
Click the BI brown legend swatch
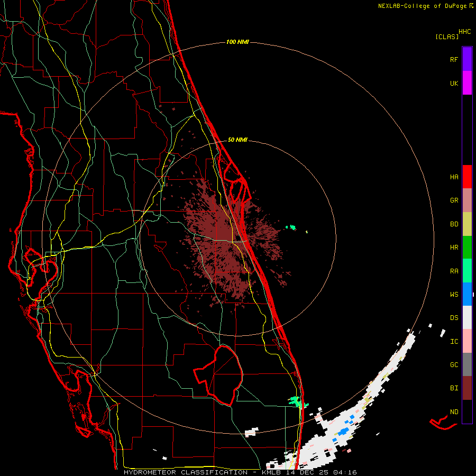coord(467,388)
